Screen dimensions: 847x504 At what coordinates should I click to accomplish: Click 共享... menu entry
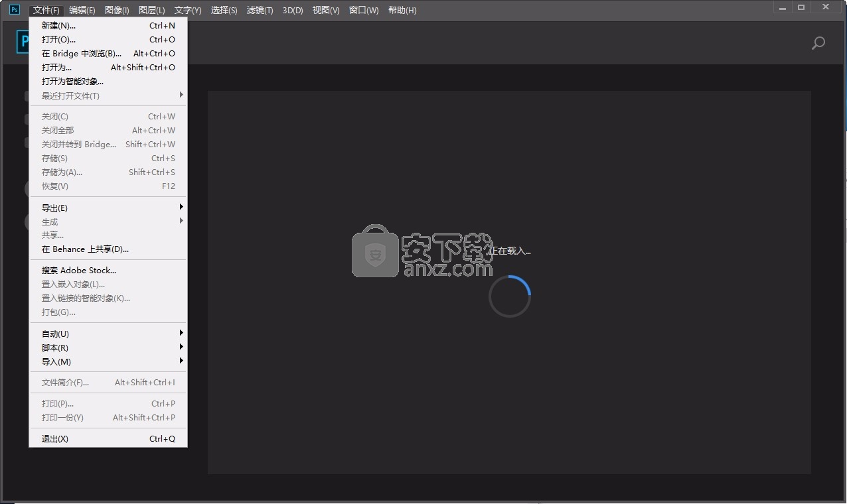coord(108,235)
